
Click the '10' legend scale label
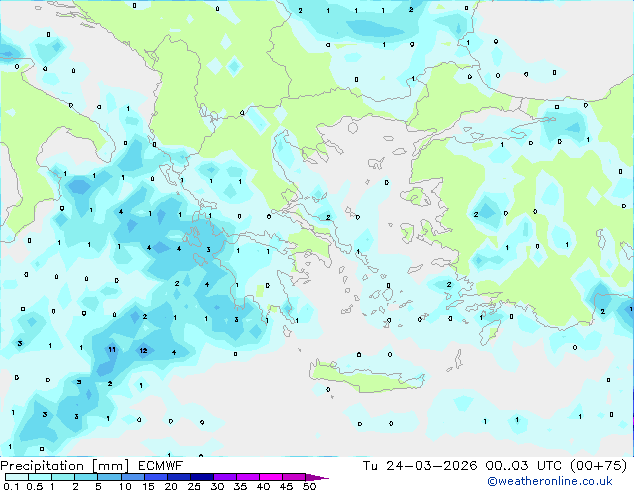[125, 486]
